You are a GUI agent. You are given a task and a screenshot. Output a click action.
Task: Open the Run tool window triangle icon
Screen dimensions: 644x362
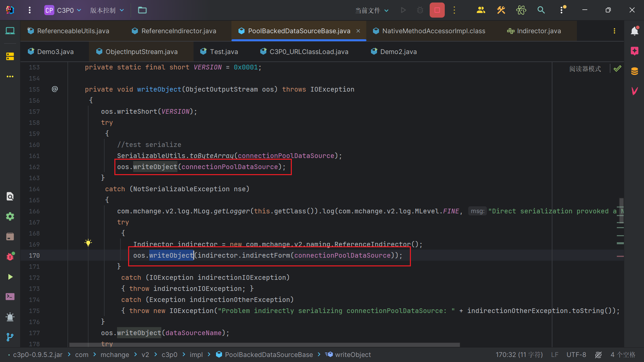click(10, 277)
